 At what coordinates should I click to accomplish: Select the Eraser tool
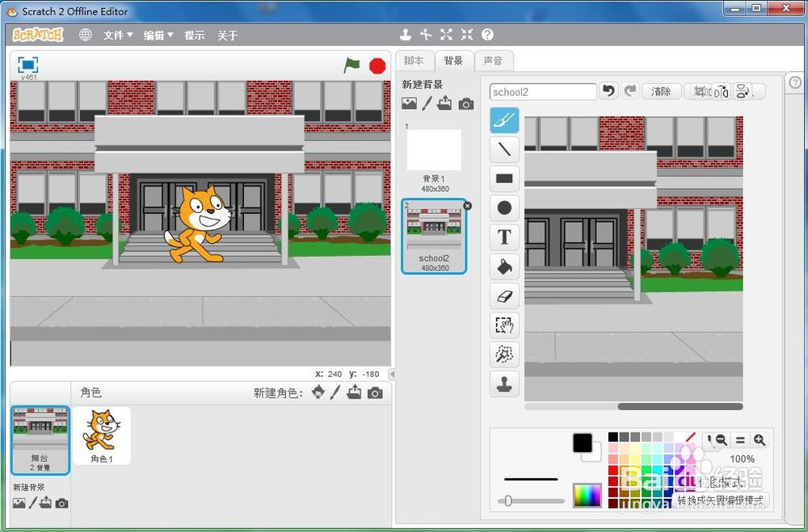504,296
